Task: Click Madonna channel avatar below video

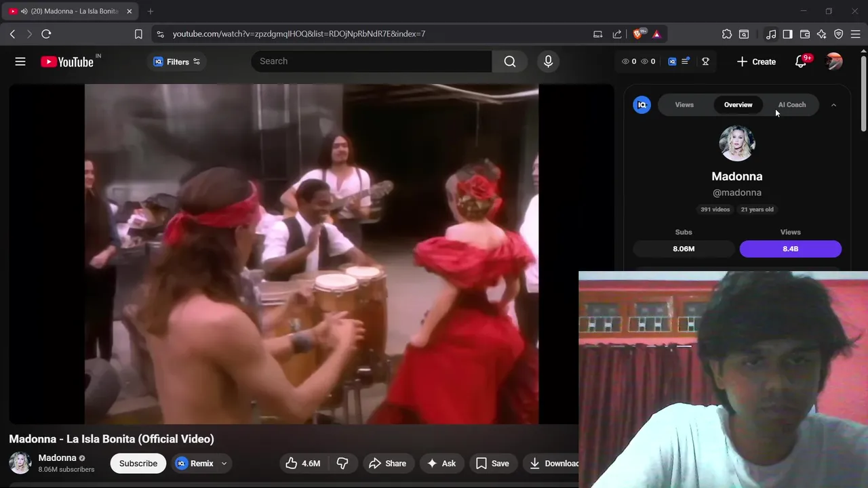Action: coord(20,464)
